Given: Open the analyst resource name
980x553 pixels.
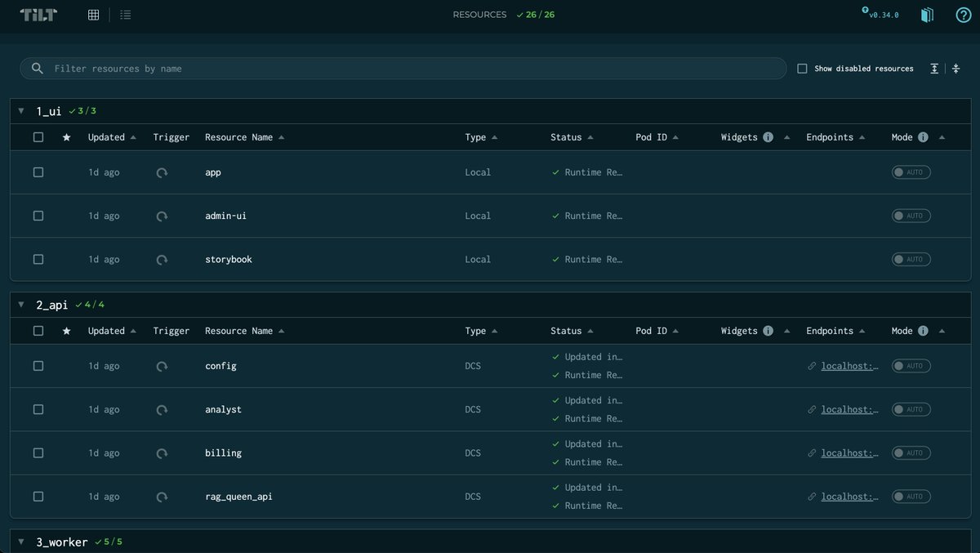Looking at the screenshot, I should [x=223, y=409].
